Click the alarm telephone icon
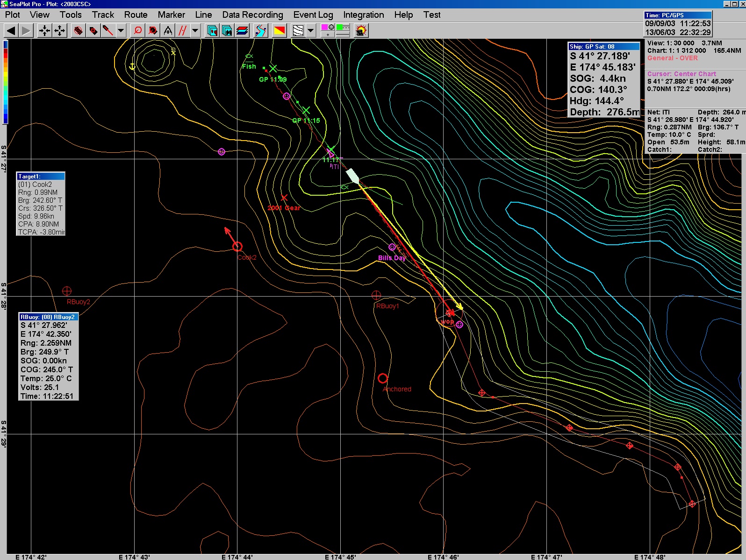The image size is (746, 560). click(x=361, y=31)
